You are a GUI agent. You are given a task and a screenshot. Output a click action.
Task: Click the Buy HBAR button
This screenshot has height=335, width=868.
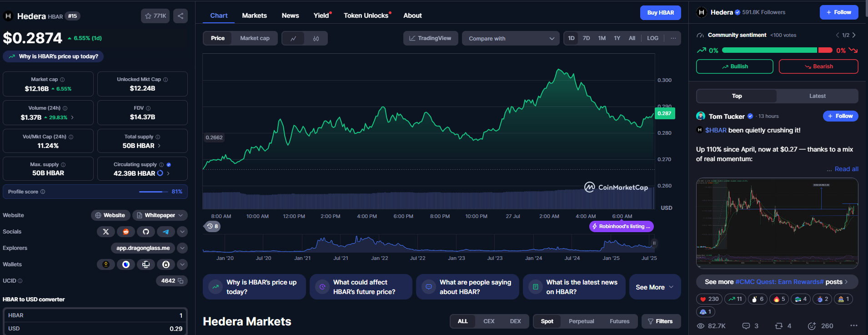[x=660, y=13]
